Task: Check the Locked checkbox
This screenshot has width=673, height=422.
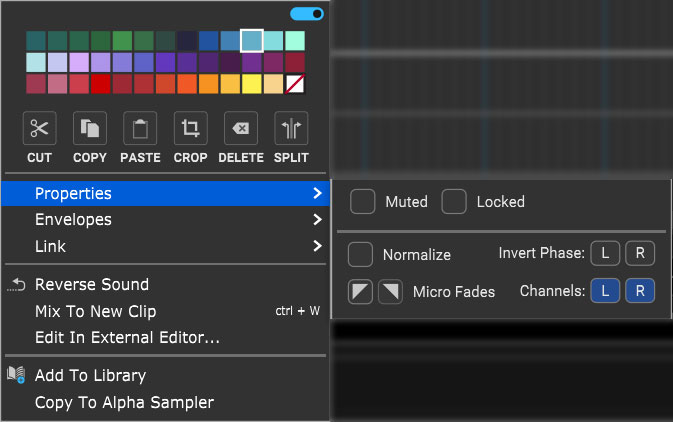Action: click(x=454, y=201)
